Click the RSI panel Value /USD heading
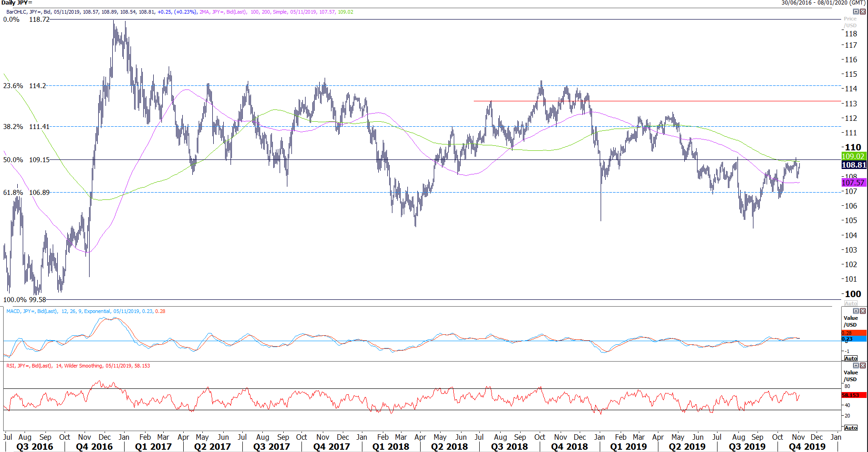Image resolution: width=868 pixels, height=452 pixels. (x=850, y=376)
